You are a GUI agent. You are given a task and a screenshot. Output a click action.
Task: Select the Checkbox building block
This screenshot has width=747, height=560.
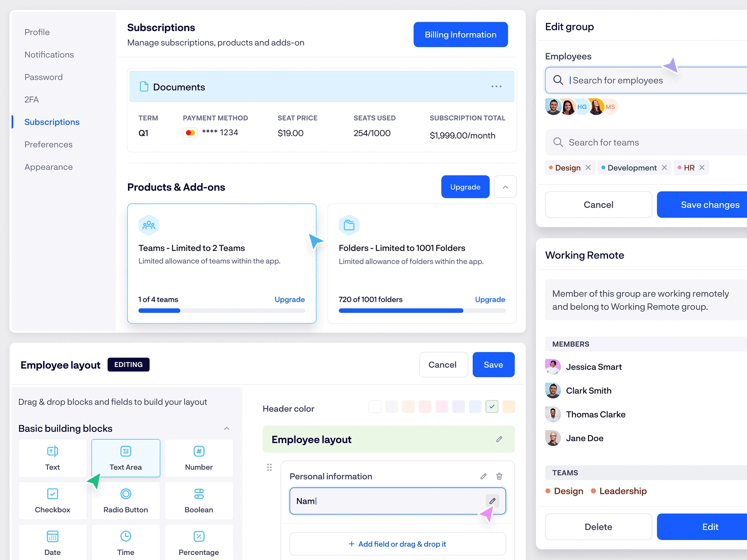[53, 501]
